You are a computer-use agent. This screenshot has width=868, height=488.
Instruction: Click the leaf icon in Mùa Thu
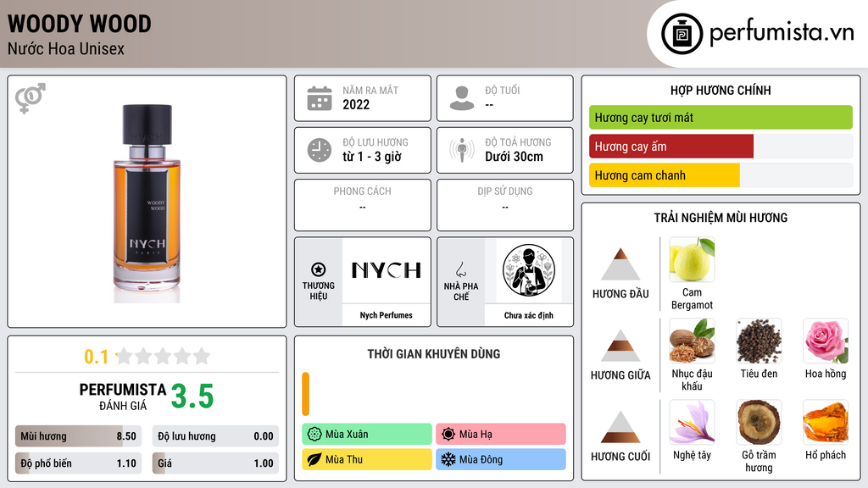pos(314,459)
